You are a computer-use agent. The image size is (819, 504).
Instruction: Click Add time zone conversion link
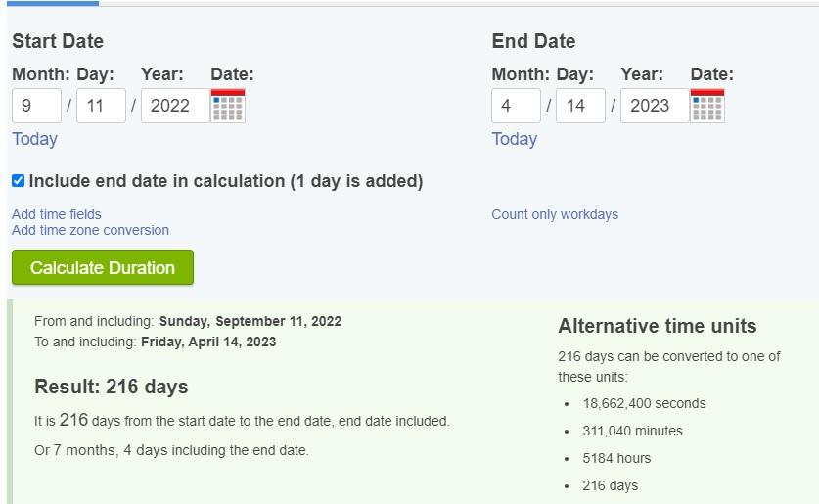[90, 230]
